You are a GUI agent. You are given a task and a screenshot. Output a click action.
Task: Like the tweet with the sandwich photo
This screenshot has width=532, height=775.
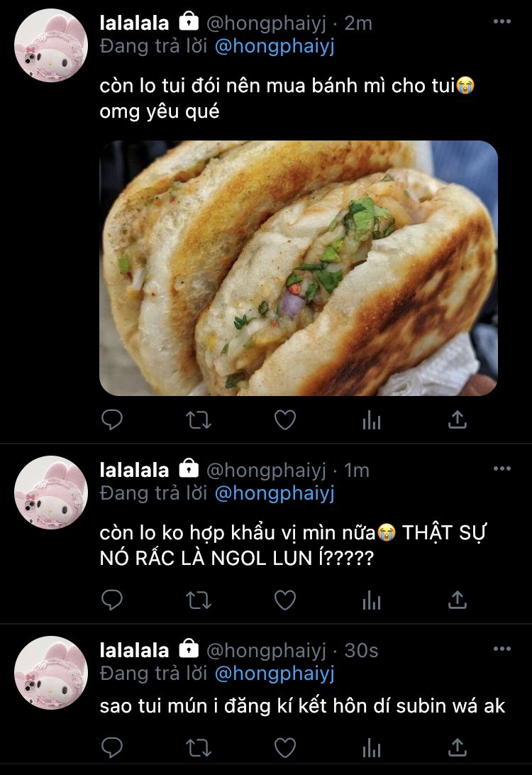coord(285,420)
